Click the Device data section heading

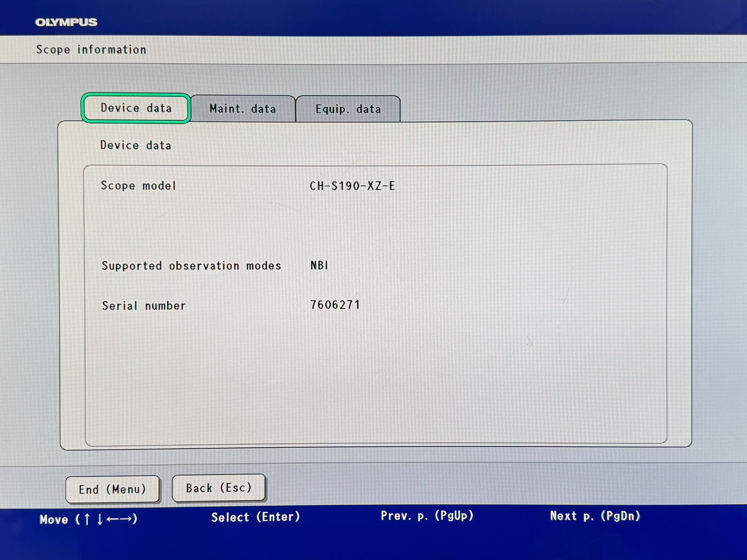(x=136, y=145)
